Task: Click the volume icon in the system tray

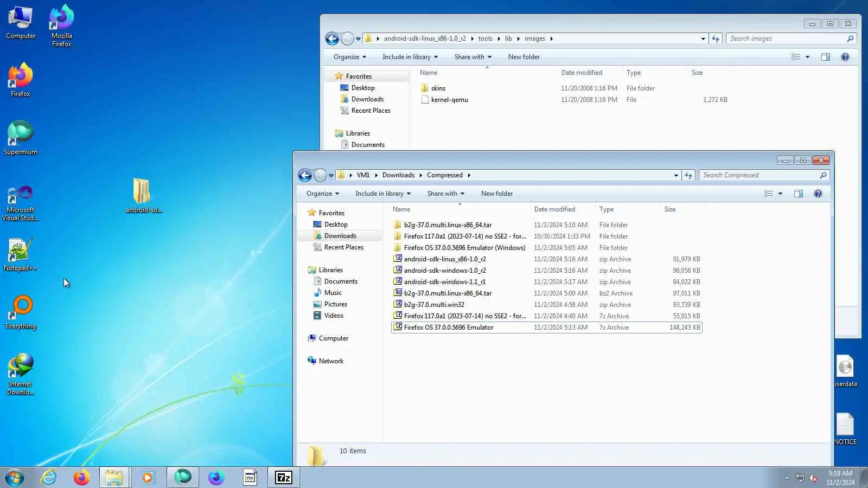Action: pyautogui.click(x=813, y=478)
